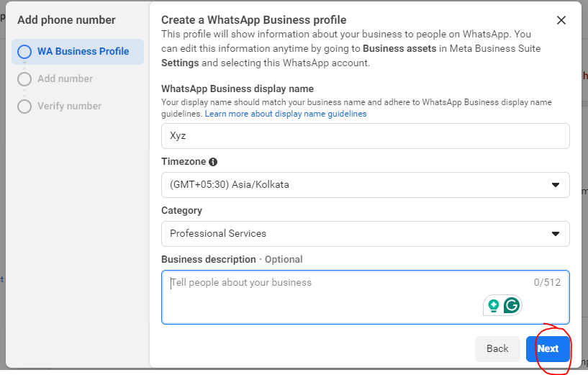Click the Verify number step circle
588x375 pixels.
(24, 107)
